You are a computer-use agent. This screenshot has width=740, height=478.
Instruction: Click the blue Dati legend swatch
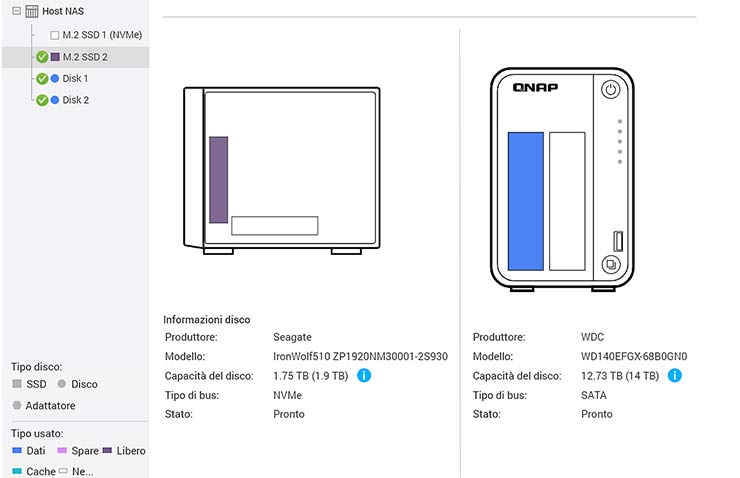(x=17, y=451)
